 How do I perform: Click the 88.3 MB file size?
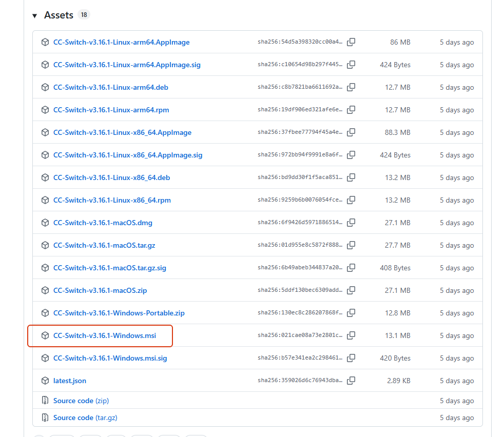398,132
